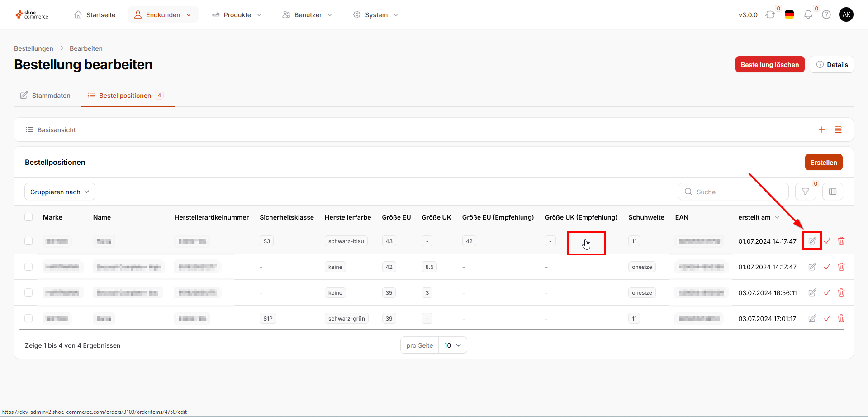Click the help question mark icon
Screen dimensions: 868x417
click(x=826, y=15)
